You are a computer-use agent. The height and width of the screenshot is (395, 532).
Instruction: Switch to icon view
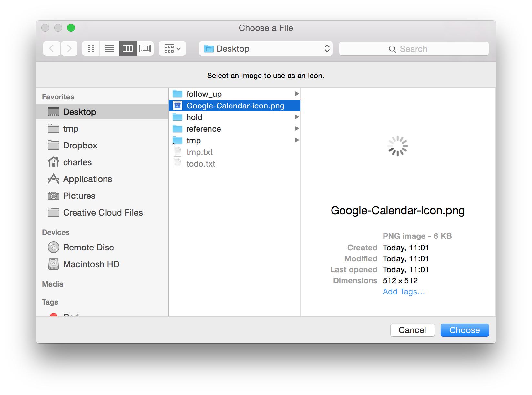[x=91, y=49]
